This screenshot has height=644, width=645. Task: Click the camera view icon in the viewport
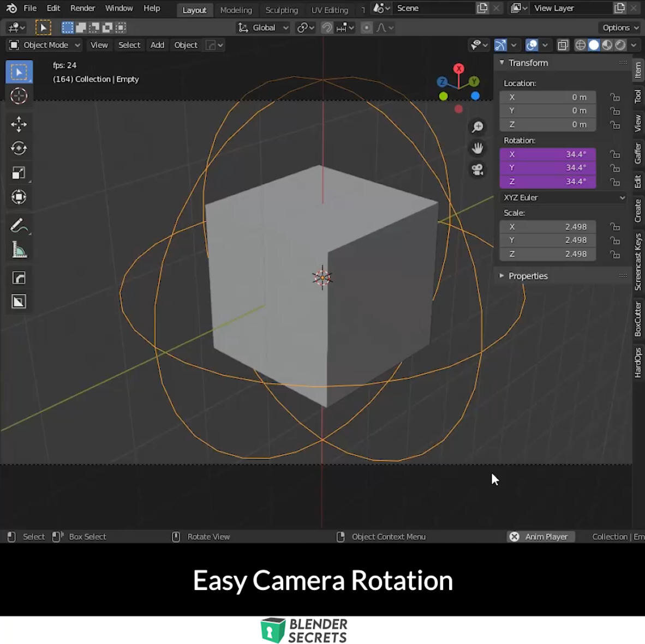coord(478,171)
